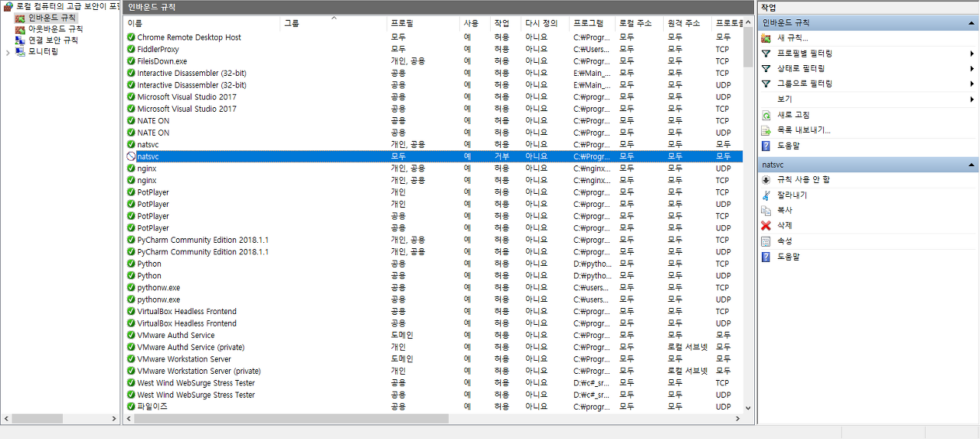Sort by the 다시 정의 column header
The height and width of the screenshot is (439, 980).
point(545,24)
